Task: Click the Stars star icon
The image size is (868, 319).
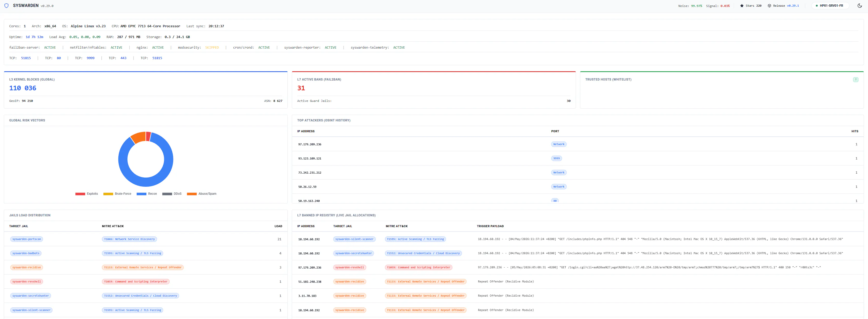Action: [742, 6]
